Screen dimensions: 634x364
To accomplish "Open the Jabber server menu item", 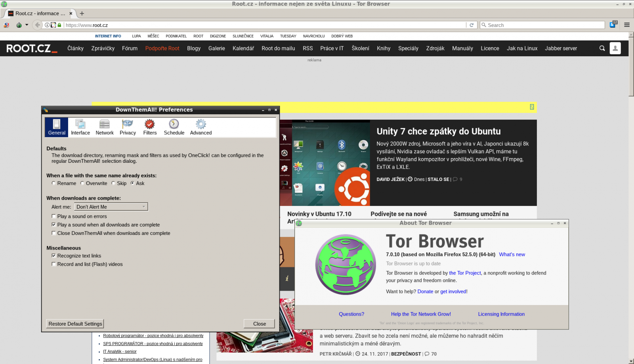I will (561, 48).
